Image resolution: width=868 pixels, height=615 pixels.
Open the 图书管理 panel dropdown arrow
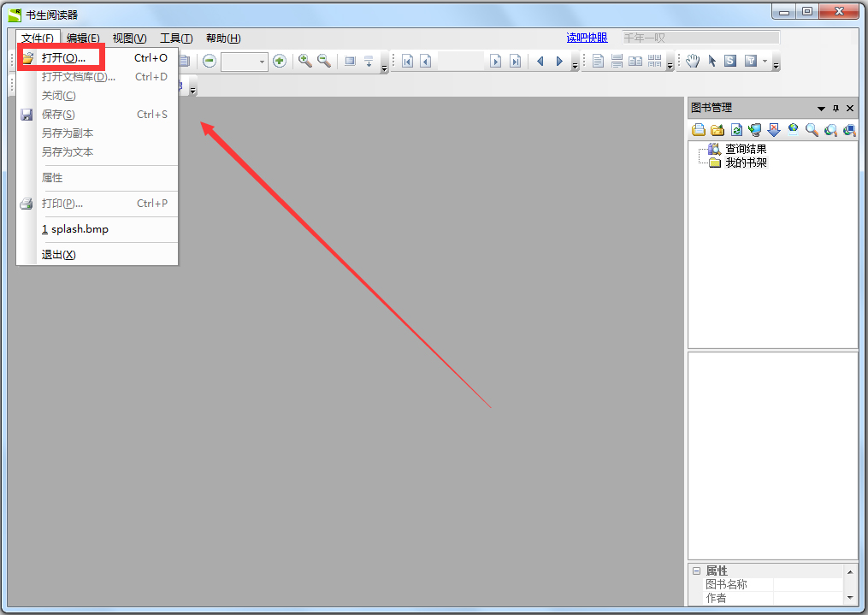821,109
